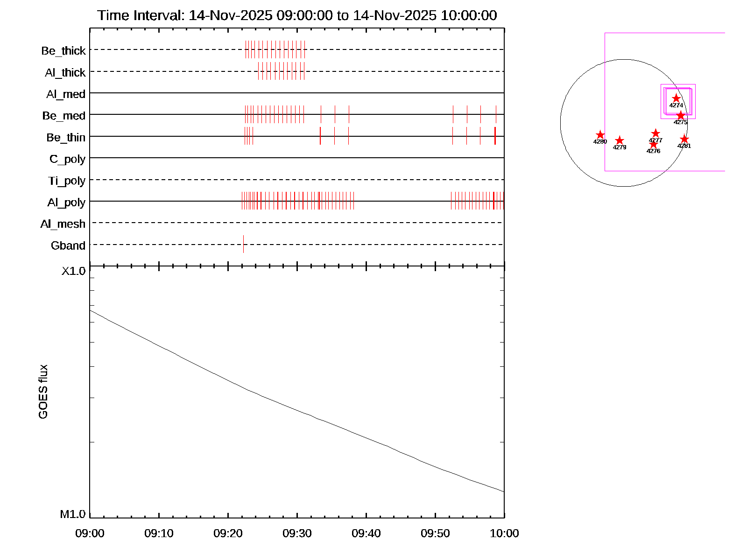Click the star above label 4281
This screenshot has width=747, height=560.
(x=684, y=139)
